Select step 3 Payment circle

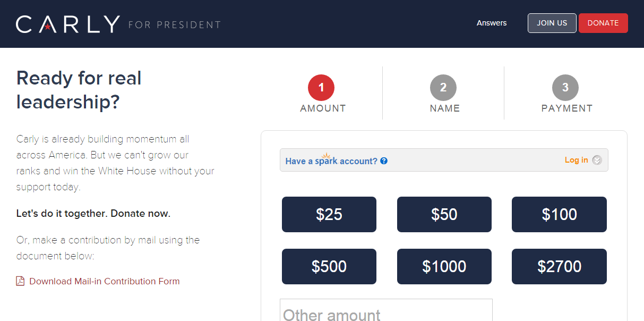565,88
